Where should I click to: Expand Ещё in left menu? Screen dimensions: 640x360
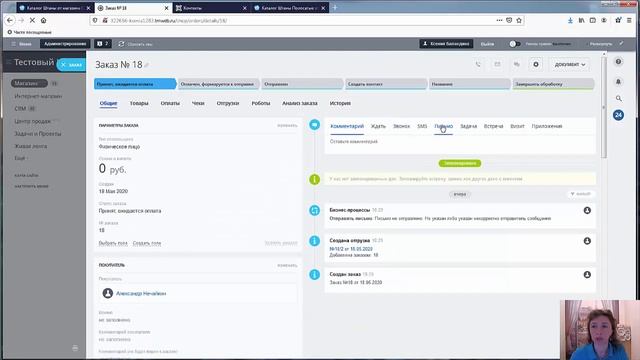click(20, 158)
